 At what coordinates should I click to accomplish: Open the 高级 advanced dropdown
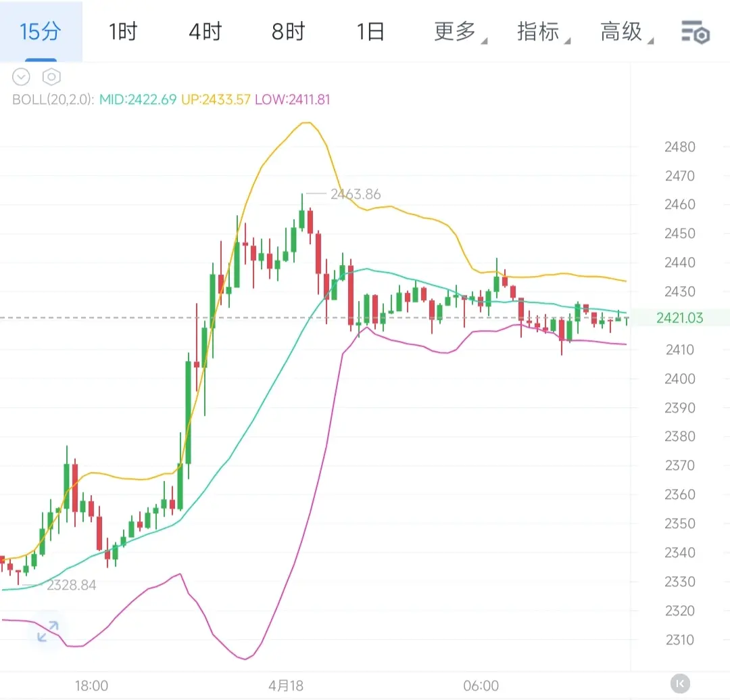coord(626,32)
